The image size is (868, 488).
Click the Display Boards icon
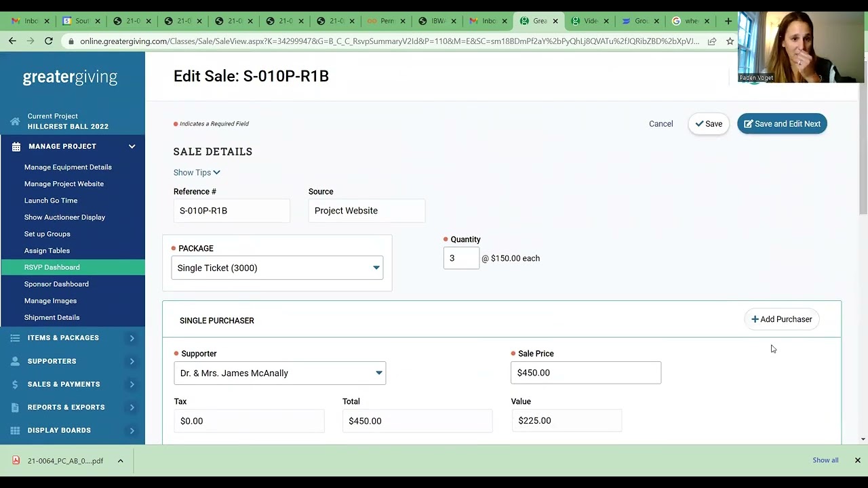click(x=16, y=430)
